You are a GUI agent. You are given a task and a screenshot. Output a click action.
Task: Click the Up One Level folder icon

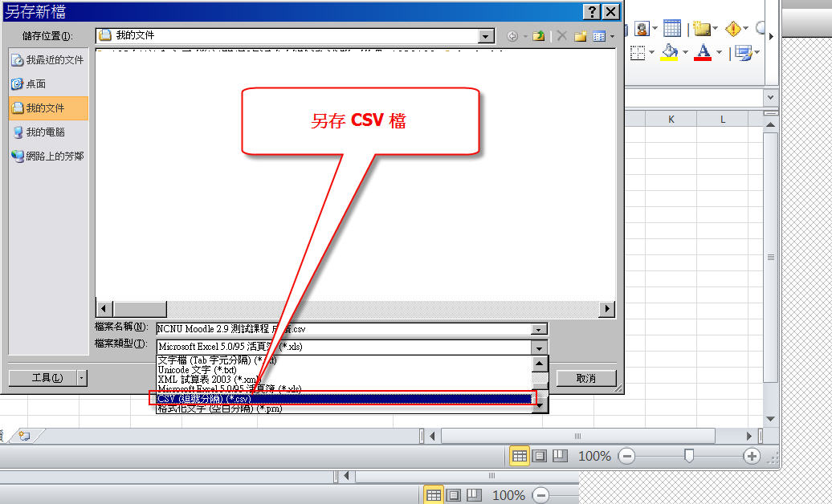click(539, 36)
